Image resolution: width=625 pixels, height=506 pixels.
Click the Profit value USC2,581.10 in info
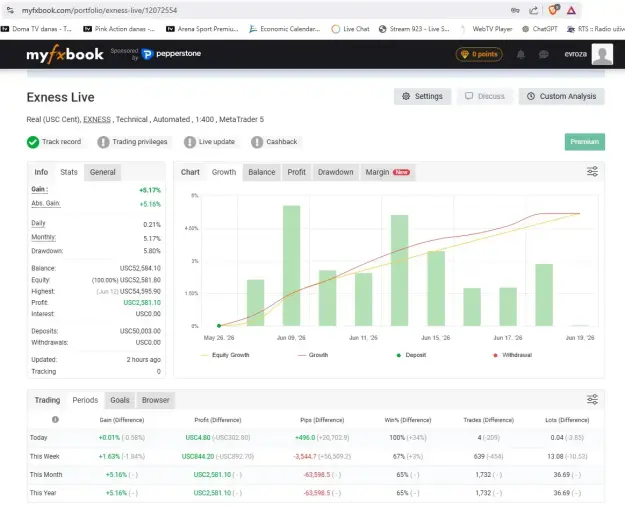coord(142,303)
